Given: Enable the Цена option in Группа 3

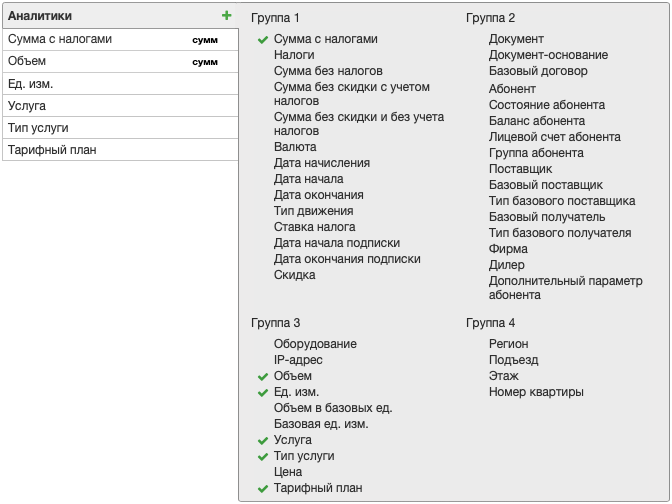Looking at the screenshot, I should [x=288, y=472].
